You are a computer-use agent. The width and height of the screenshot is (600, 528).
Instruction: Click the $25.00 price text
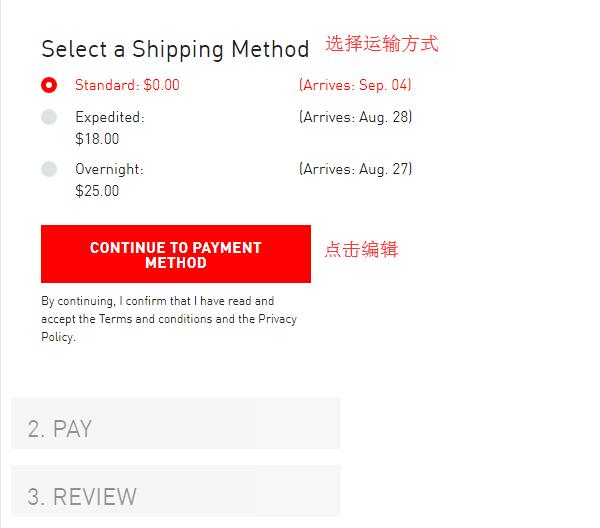[97, 191]
